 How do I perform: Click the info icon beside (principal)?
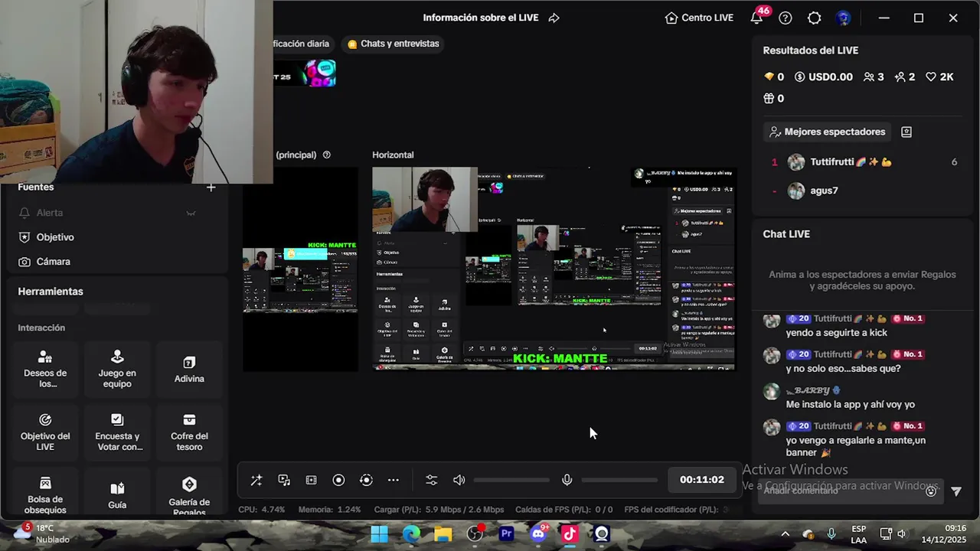[327, 155]
